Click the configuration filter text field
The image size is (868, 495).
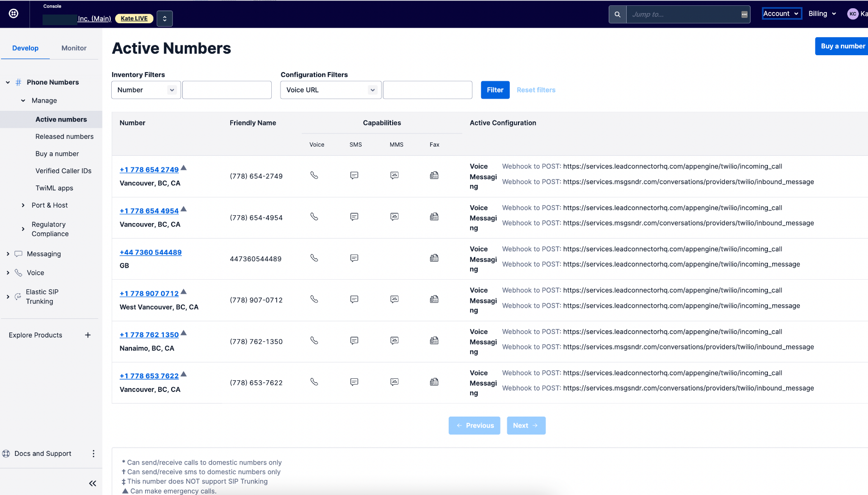click(427, 90)
